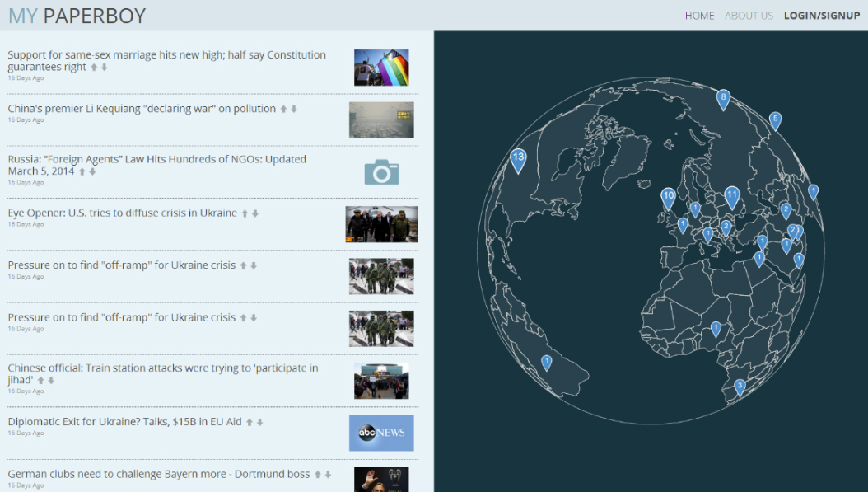Viewport: 868px width, 492px height.
Task: Open the ABOUT US page
Action: (749, 16)
